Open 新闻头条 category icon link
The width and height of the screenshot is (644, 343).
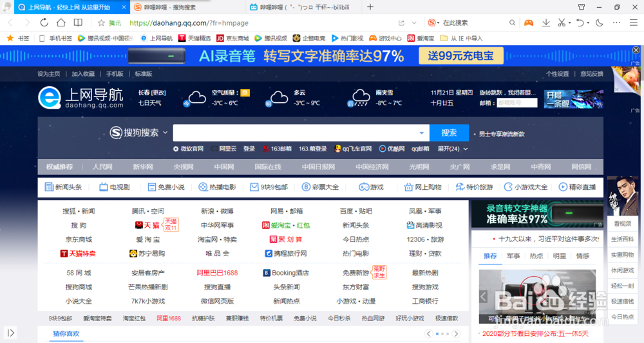click(x=63, y=187)
